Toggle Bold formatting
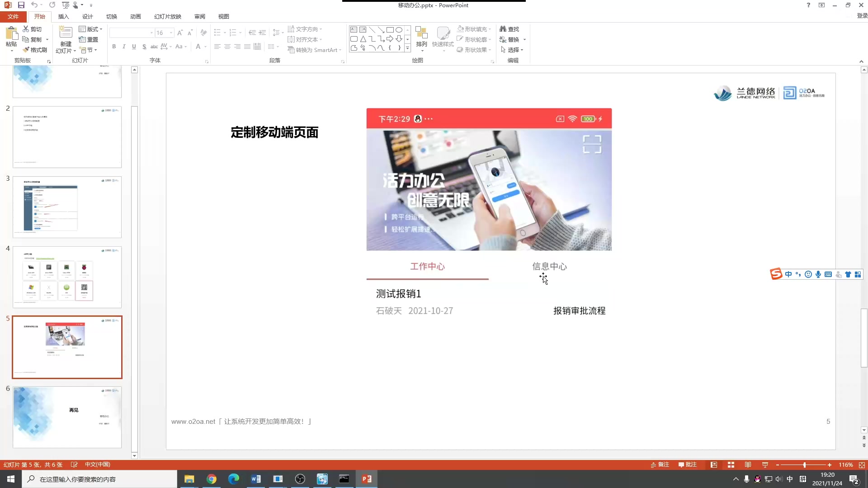Screen dimensions: 868x488 pos(114,47)
